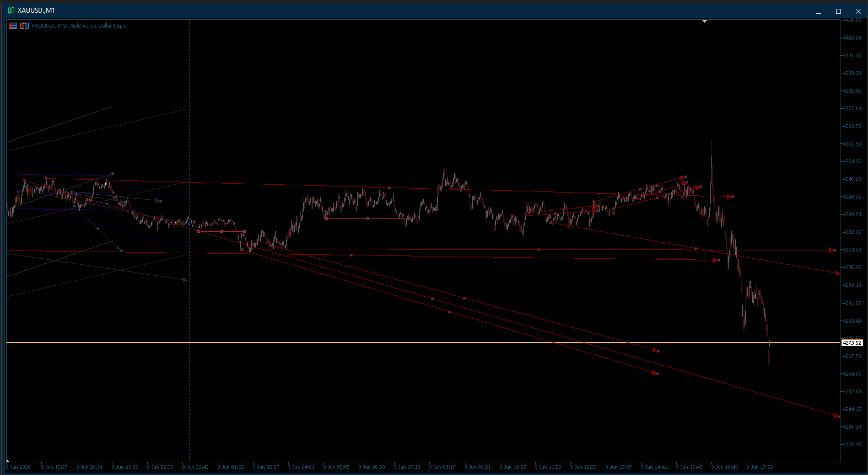Click the 9 Jun 17:53 time label
This screenshot has width=868, height=475.
tap(759, 467)
